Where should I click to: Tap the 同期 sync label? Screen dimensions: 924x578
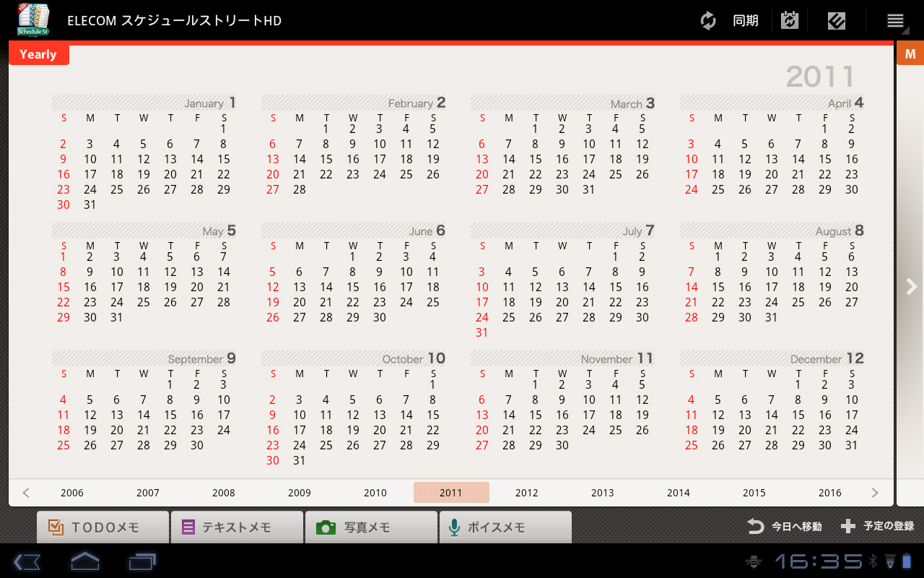tap(745, 20)
